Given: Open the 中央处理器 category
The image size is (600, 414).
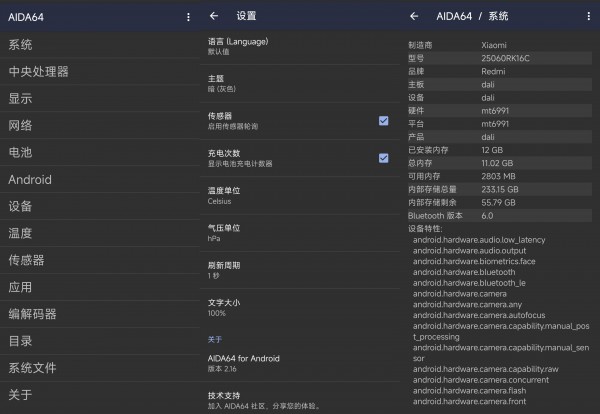Looking at the screenshot, I should (100, 72).
